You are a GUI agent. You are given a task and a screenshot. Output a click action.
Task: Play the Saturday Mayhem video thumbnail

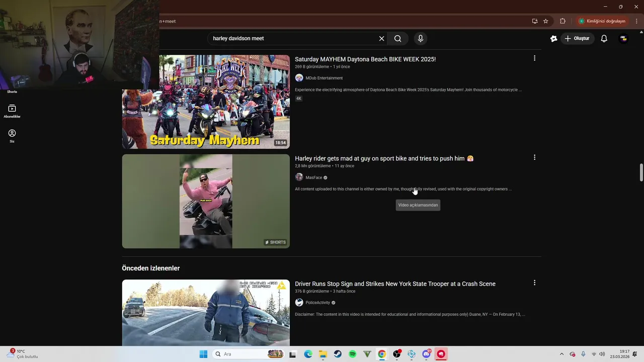[x=206, y=102]
